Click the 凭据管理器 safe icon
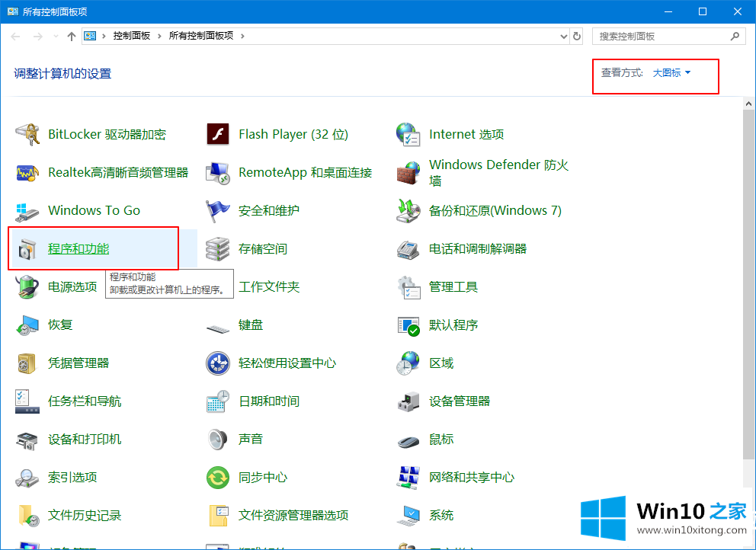The height and width of the screenshot is (550, 756). (x=27, y=363)
